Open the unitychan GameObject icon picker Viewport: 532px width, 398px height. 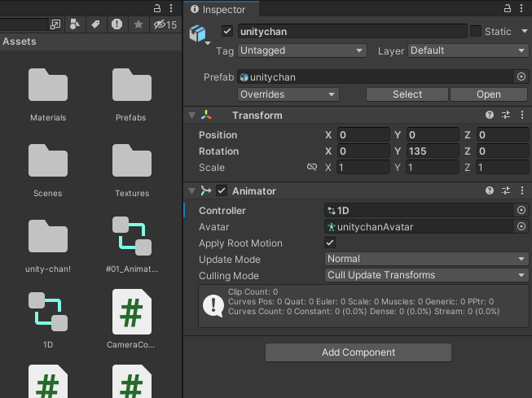pos(200,34)
